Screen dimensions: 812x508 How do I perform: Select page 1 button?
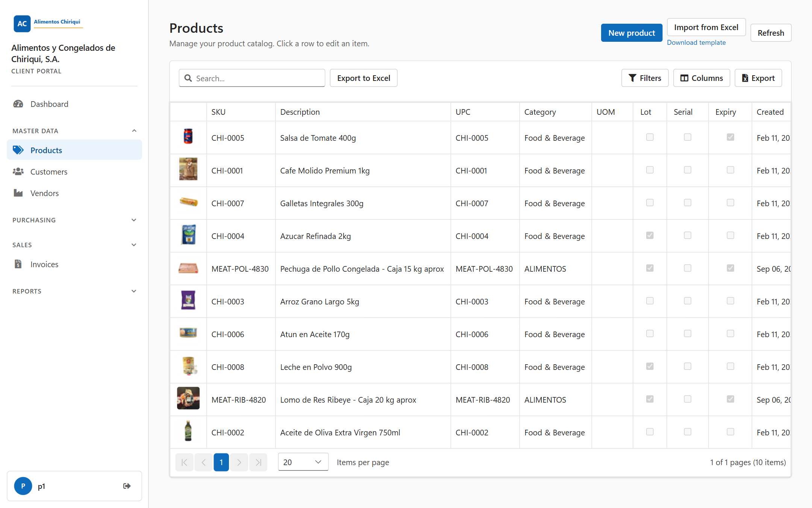click(221, 462)
